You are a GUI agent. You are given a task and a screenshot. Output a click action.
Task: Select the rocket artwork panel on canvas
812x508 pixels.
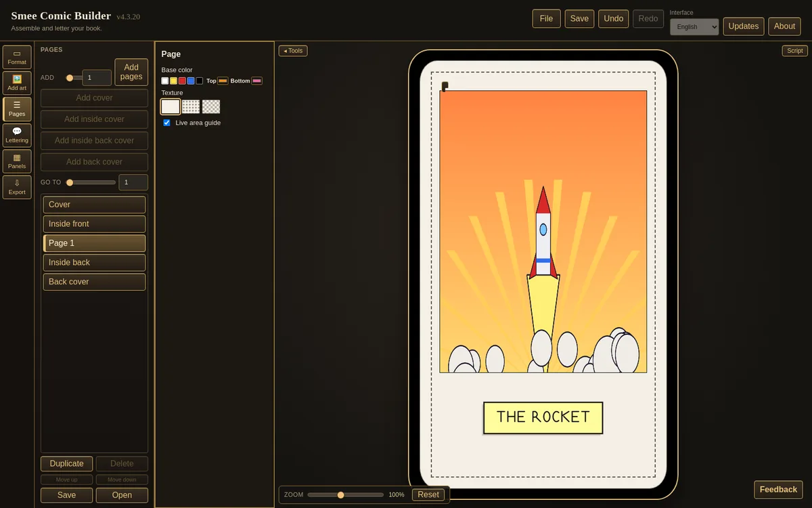(x=543, y=232)
